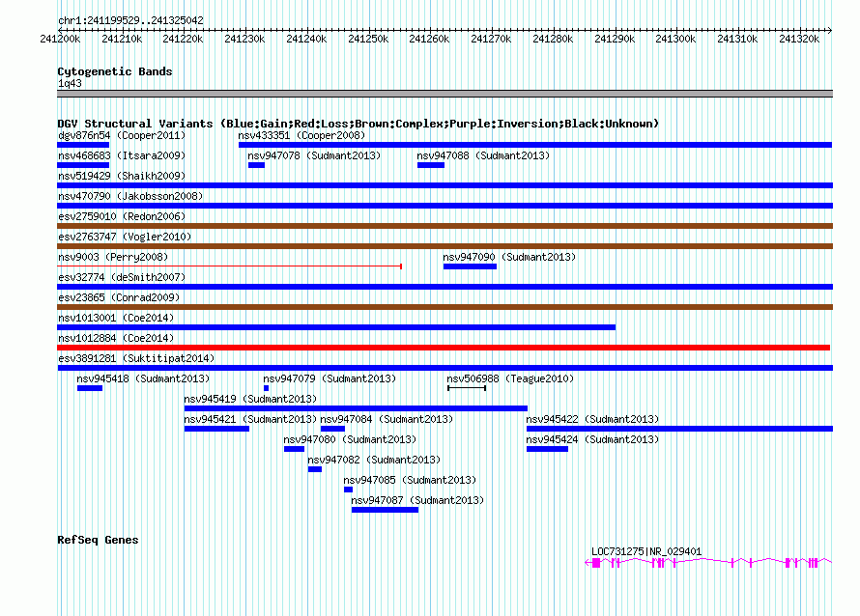Open the nsv506988 (Teague2010) variant label
This screenshot has width=860, height=616.
point(510,378)
